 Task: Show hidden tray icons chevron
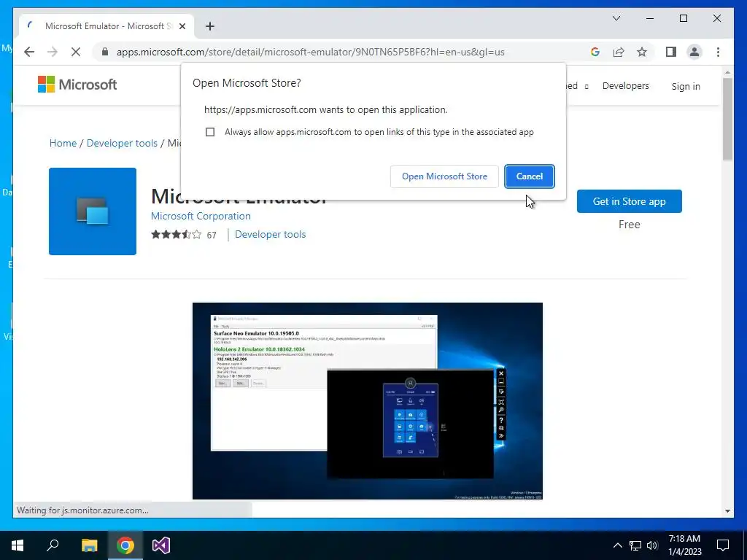pos(617,545)
